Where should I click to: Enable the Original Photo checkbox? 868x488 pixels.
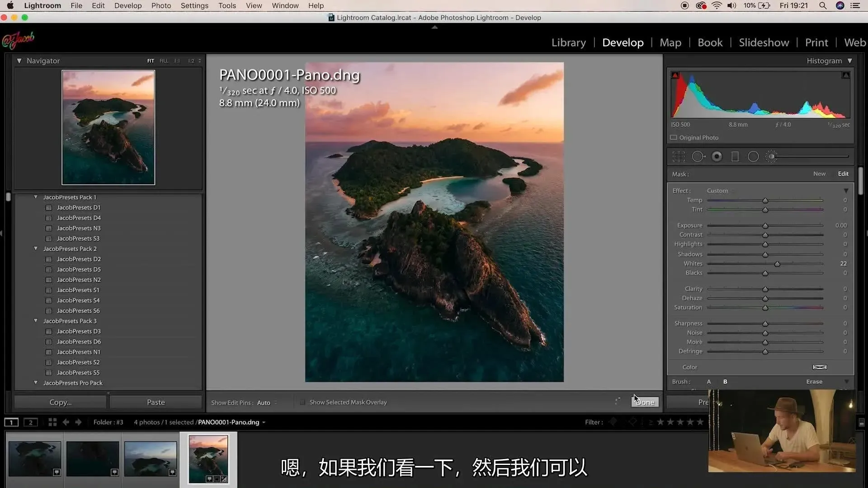click(x=674, y=137)
